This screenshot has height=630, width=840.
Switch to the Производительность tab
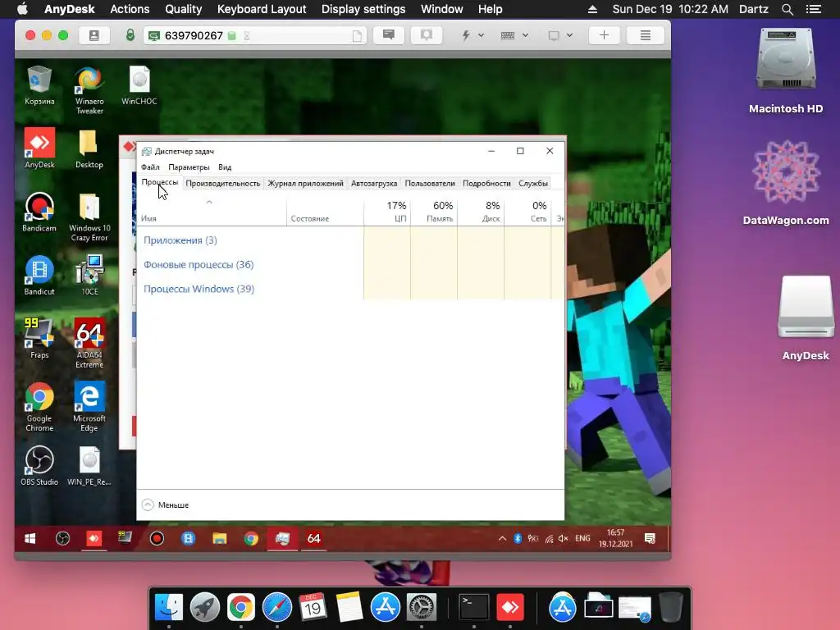tap(223, 183)
